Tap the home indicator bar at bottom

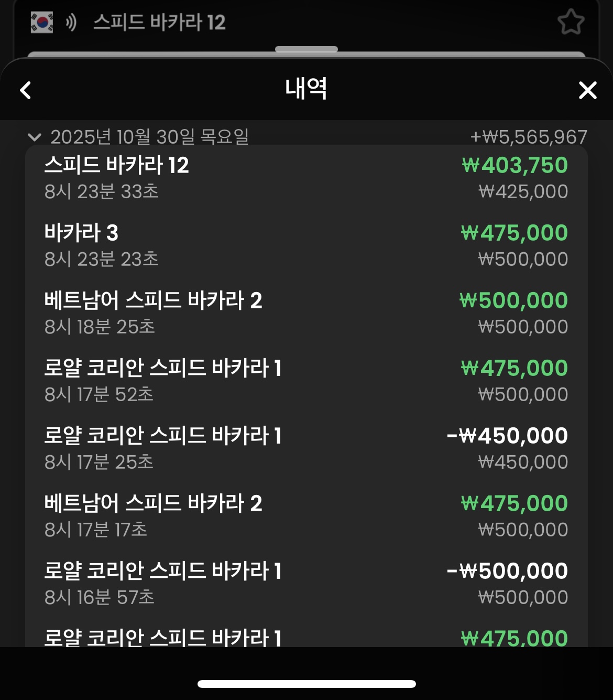(306, 684)
